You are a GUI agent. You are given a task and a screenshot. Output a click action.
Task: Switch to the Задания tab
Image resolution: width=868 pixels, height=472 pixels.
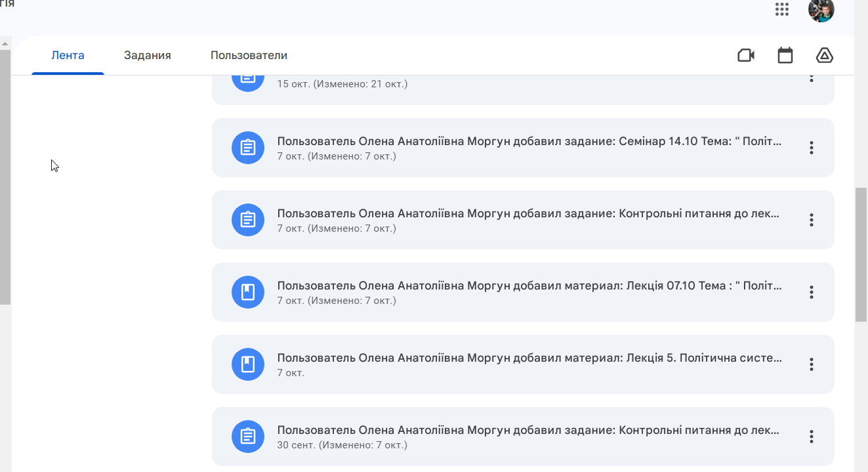[148, 55]
